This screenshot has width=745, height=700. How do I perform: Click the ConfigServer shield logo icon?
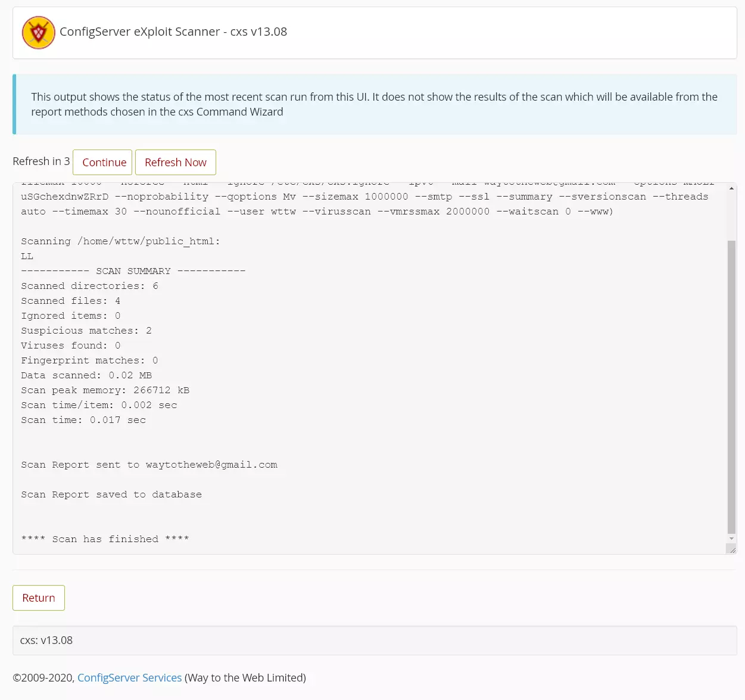coord(39,33)
